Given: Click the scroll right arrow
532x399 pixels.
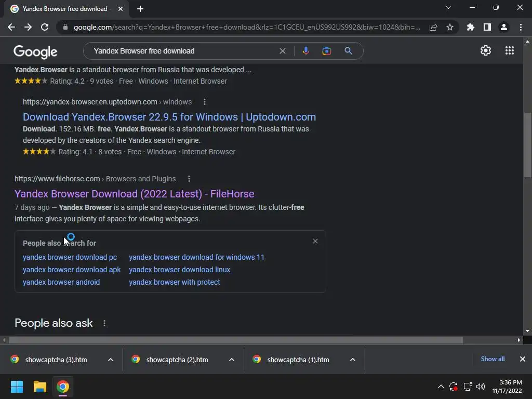Looking at the screenshot, I should click(519, 340).
